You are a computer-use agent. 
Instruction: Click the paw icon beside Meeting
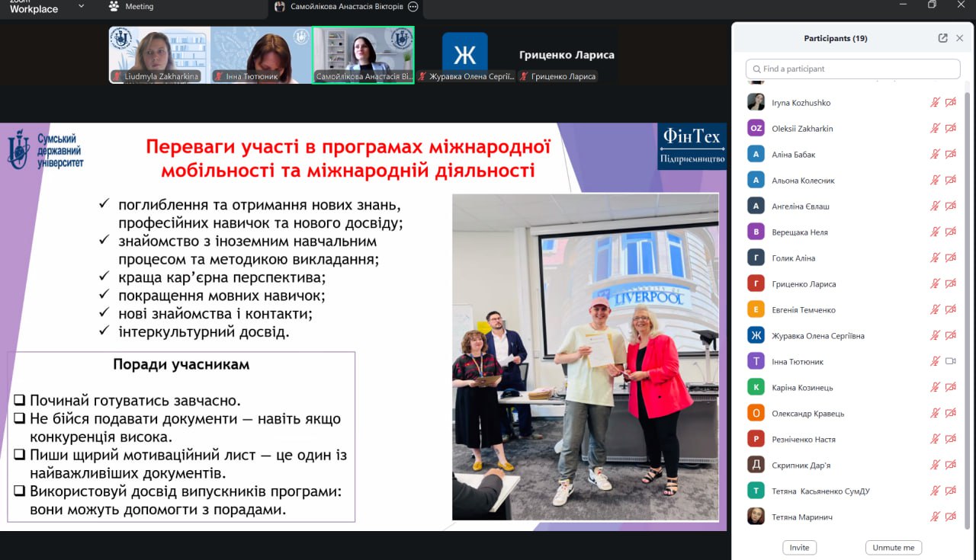click(114, 7)
